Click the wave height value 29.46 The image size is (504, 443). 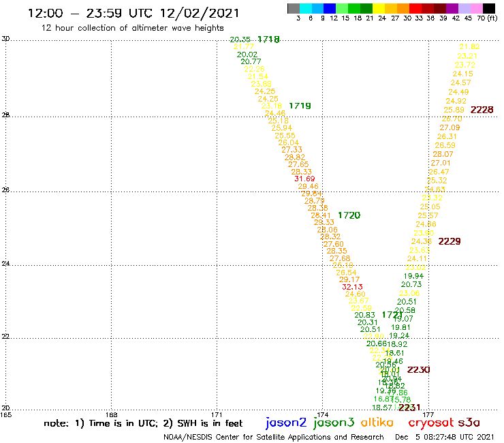click(x=308, y=187)
